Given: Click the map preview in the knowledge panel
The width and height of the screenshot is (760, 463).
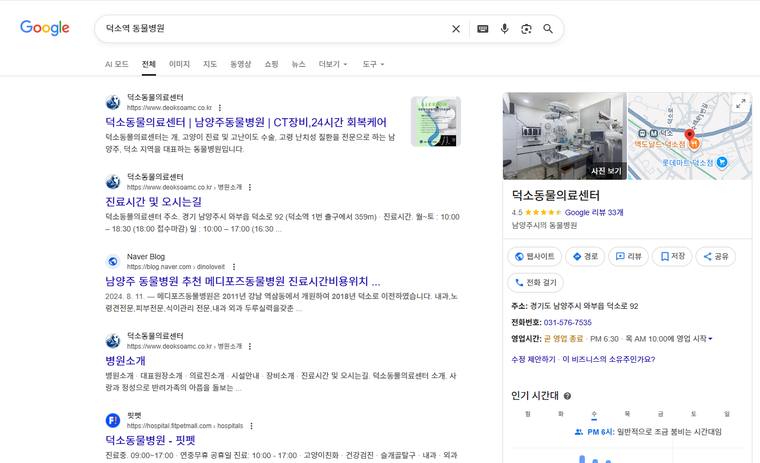Looking at the screenshot, I should [690, 136].
